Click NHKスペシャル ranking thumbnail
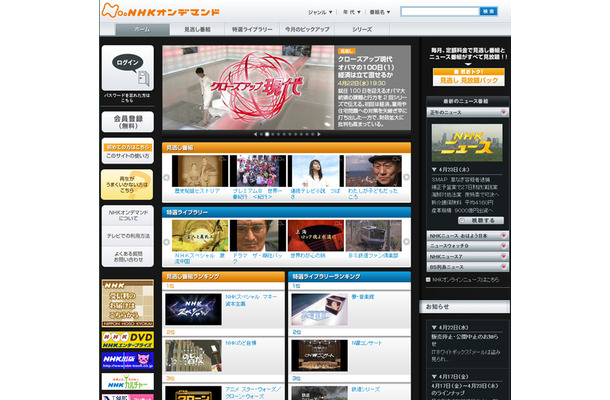610x400 pixels. pyautogui.click(x=193, y=309)
